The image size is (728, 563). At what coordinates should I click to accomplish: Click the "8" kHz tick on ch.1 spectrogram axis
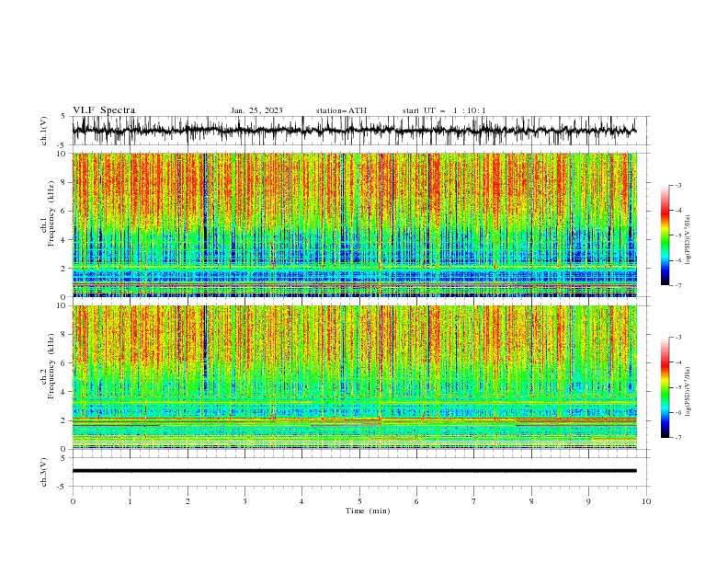click(65, 182)
